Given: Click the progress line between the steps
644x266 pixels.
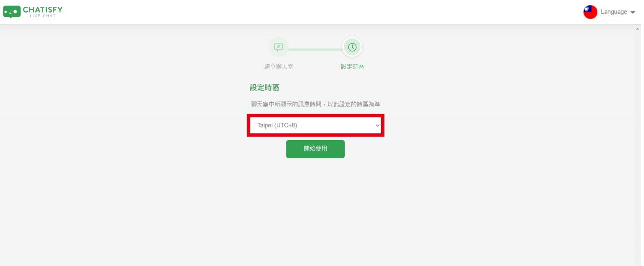Looking at the screenshot, I should click(315, 50).
